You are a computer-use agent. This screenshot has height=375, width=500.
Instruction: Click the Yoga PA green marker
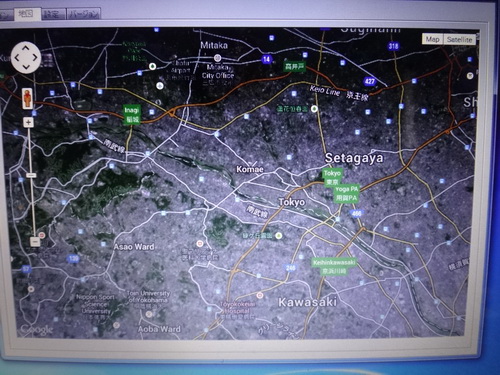coord(347,193)
